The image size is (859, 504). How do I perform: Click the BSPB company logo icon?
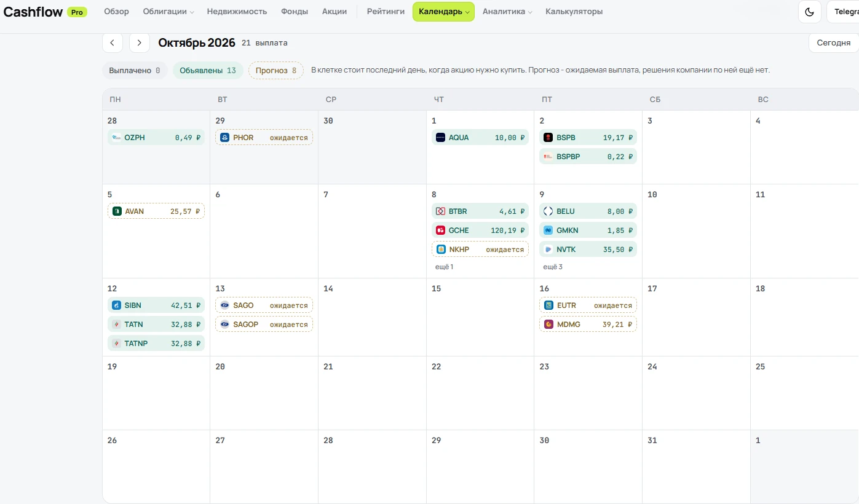(x=548, y=138)
